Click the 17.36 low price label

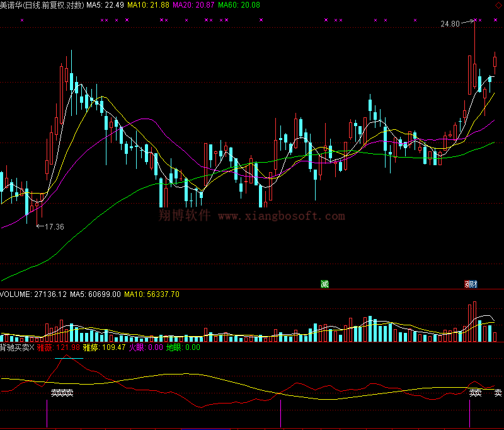54,227
